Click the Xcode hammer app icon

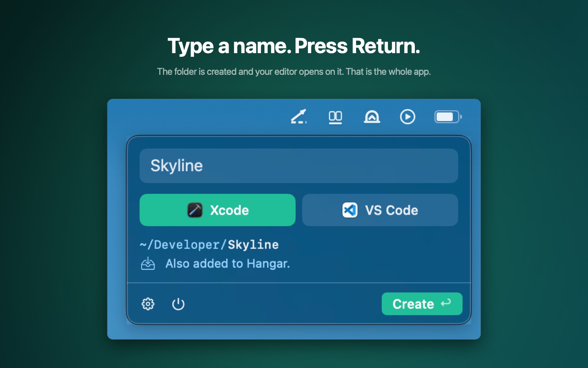click(195, 210)
